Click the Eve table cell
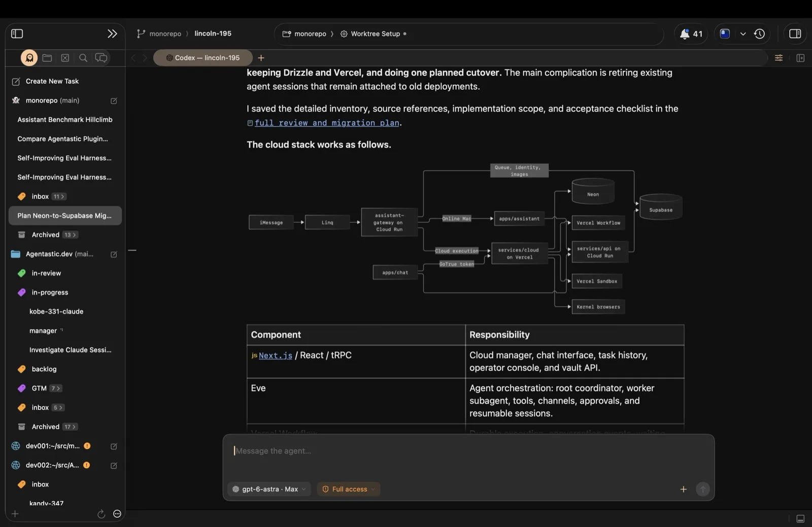This screenshot has height=527, width=812. coord(356,401)
